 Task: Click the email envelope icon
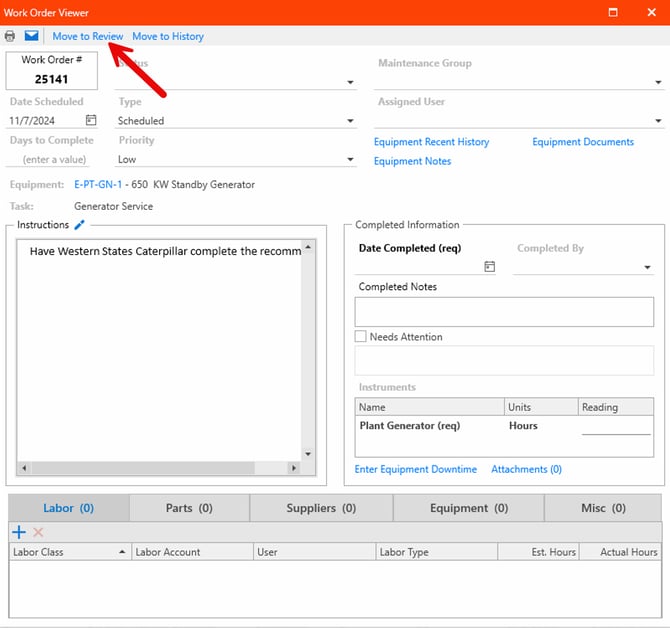(x=32, y=36)
